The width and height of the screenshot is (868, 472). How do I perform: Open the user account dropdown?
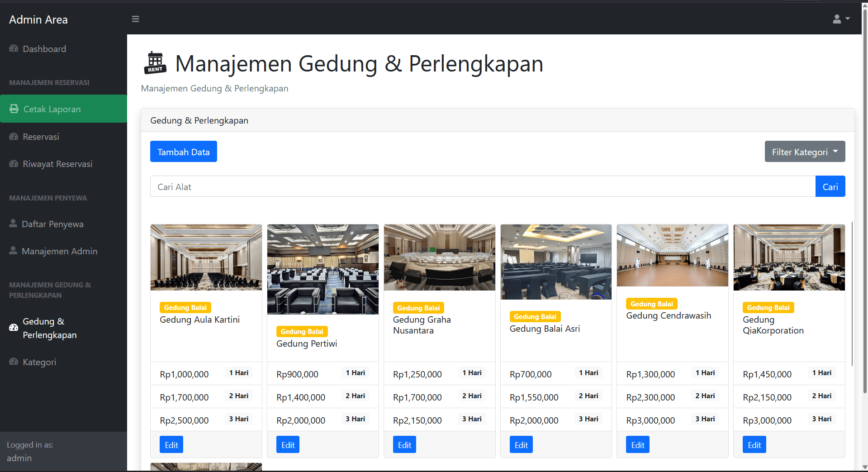pos(841,19)
